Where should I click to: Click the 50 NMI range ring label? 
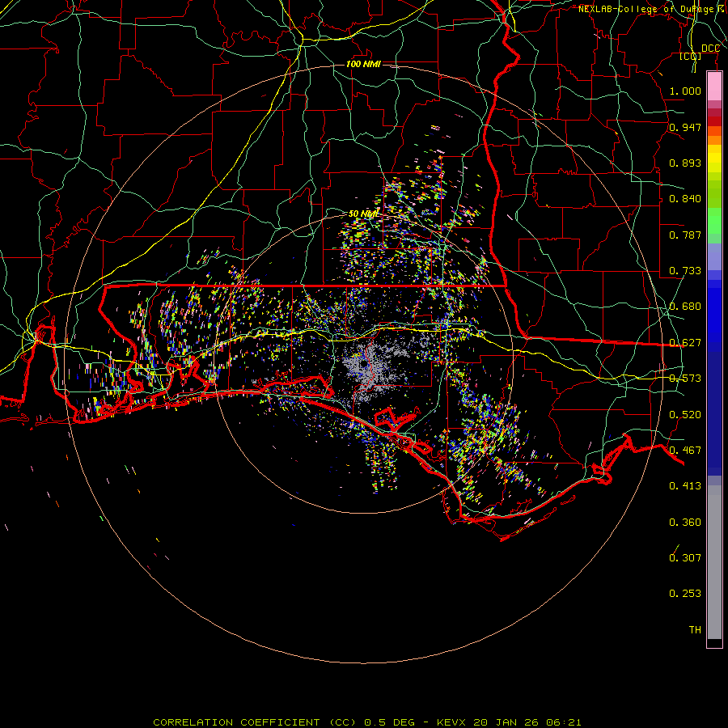363,214
